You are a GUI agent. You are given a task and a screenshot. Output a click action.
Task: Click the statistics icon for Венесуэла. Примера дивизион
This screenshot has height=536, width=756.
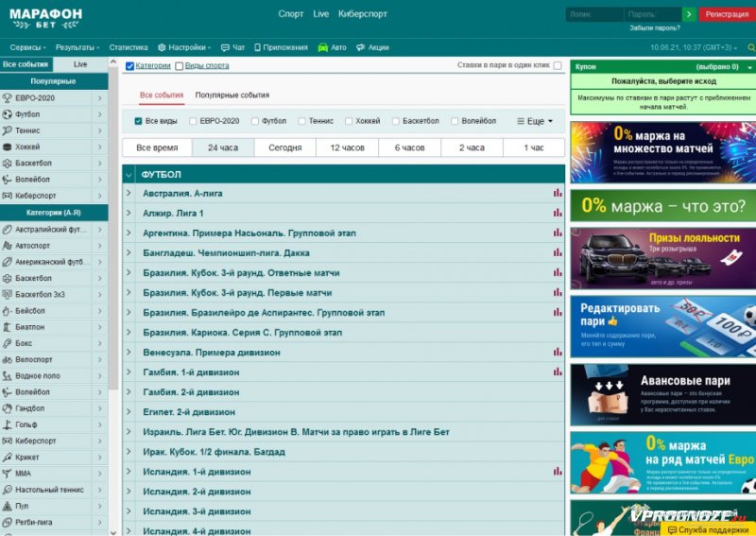point(558,353)
